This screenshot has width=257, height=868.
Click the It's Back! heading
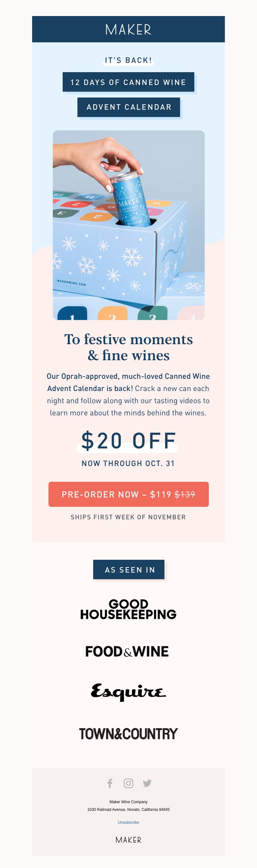[128, 60]
